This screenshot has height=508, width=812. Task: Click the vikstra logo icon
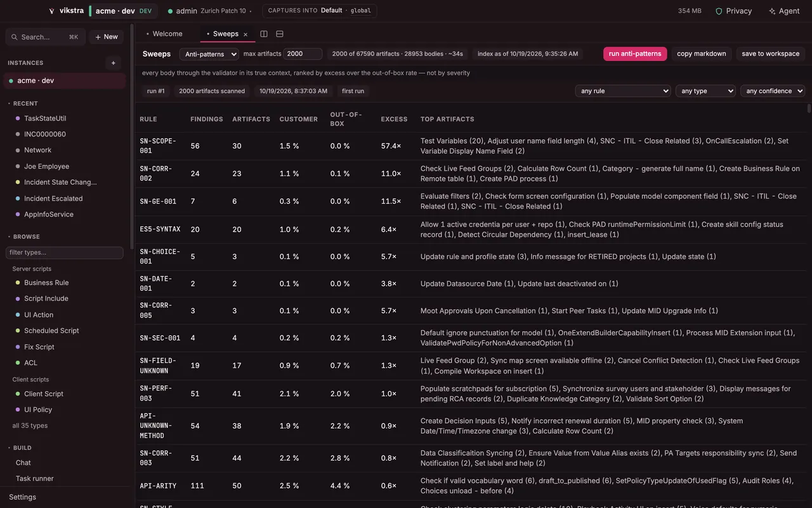[51, 11]
